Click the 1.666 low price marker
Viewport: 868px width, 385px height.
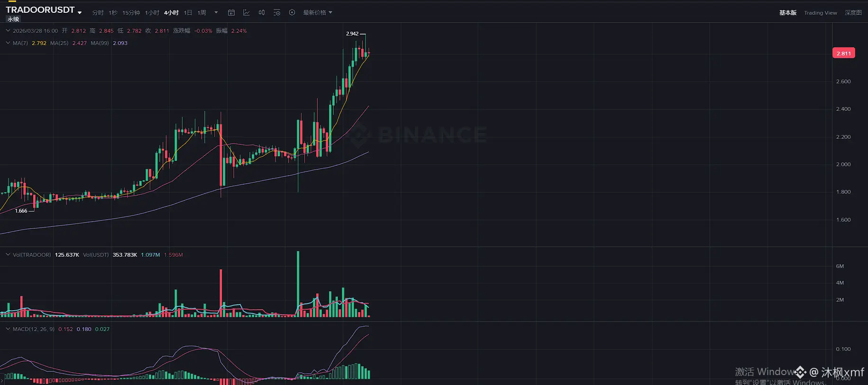click(21, 211)
